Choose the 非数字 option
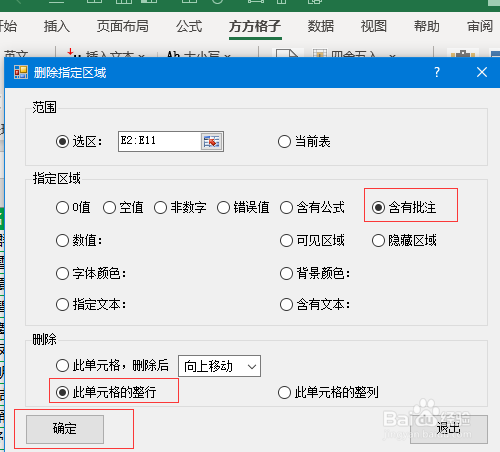Viewport: 500px width, 452px height. [x=160, y=207]
